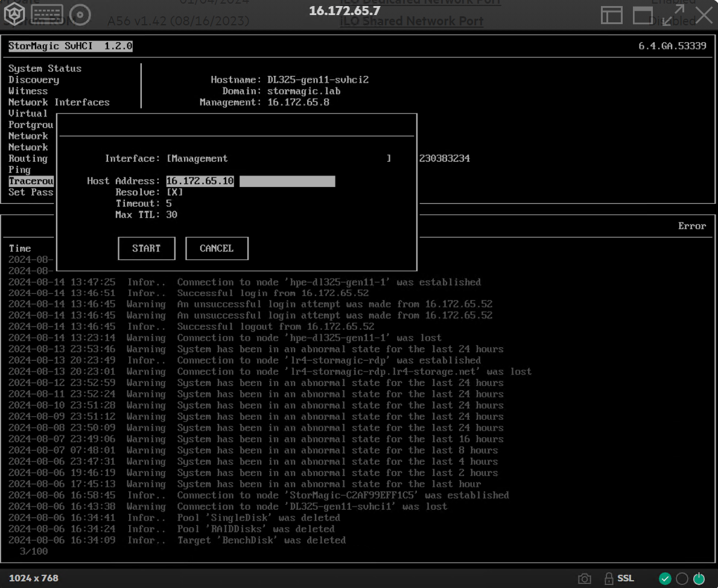The image size is (718, 588).
Task: Select log row Target 'BenchDisk' was deleted
Action: pyautogui.click(x=177, y=540)
